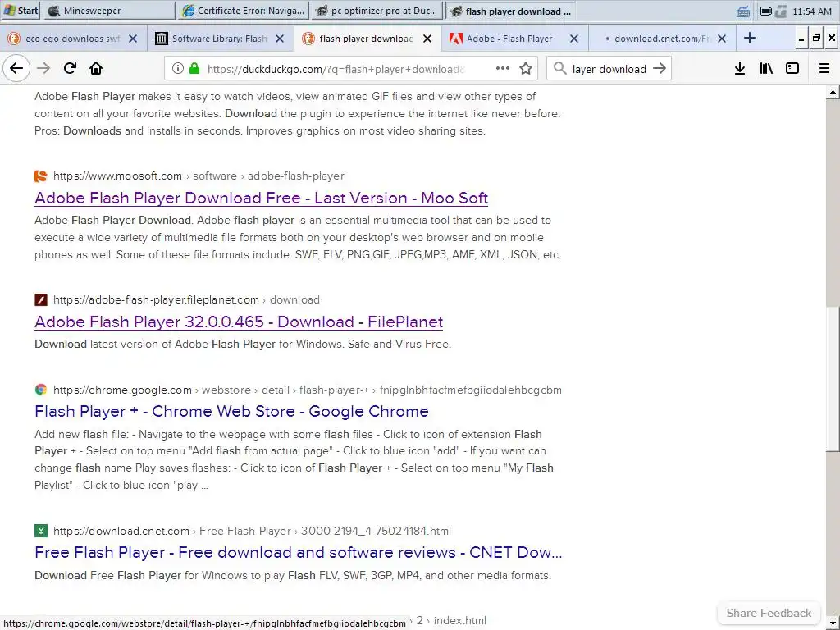Submit search with the arrow button
The image size is (840, 630).
point(660,69)
